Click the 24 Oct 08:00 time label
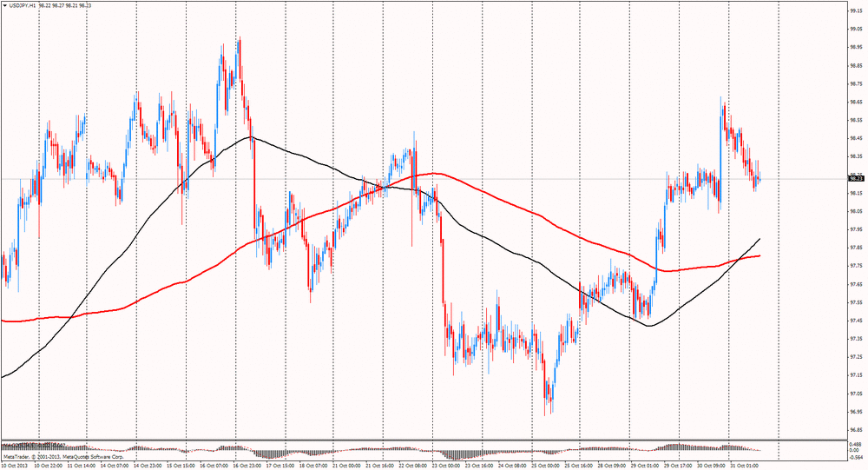This screenshot has width=868, height=470. click(x=511, y=467)
